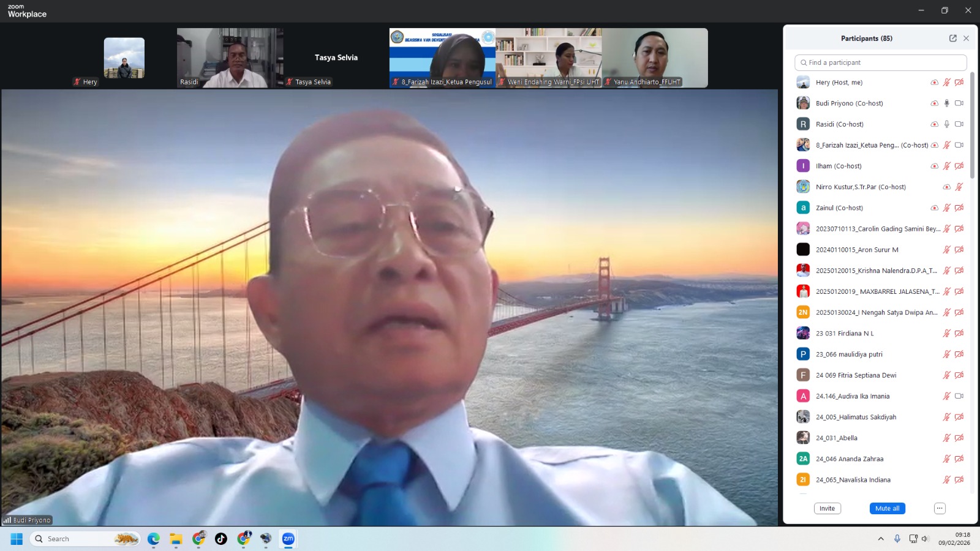Click the Invite button
Screen dimensions: 980x551
point(827,508)
